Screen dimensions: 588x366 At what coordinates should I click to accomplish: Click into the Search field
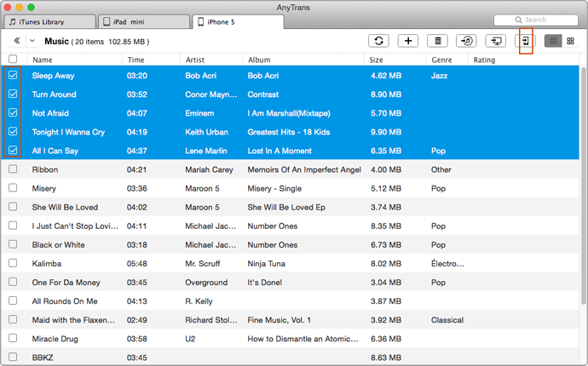(x=536, y=20)
